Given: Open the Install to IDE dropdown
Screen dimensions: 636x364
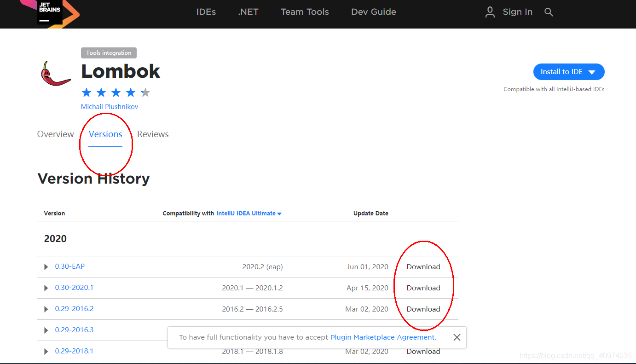Looking at the screenshot, I should click(x=569, y=72).
